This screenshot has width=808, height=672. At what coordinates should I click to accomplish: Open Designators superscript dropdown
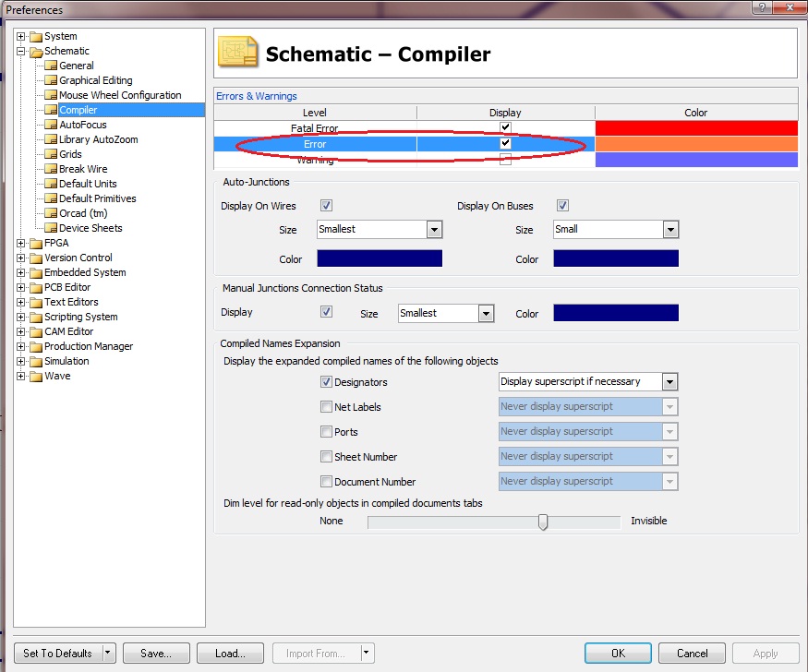(x=669, y=381)
